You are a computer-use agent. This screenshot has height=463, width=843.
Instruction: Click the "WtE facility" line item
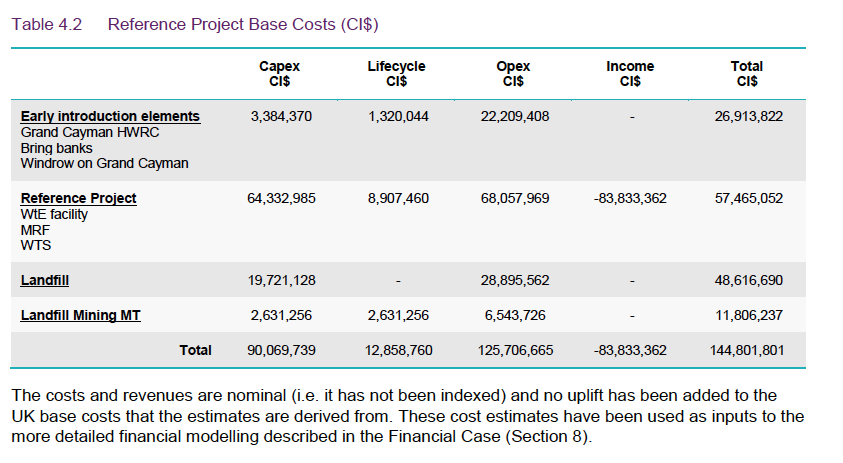point(54,214)
